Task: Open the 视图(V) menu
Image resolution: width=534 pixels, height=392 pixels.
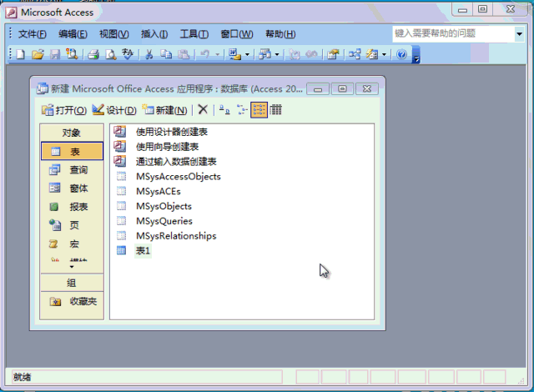Action: pos(114,34)
